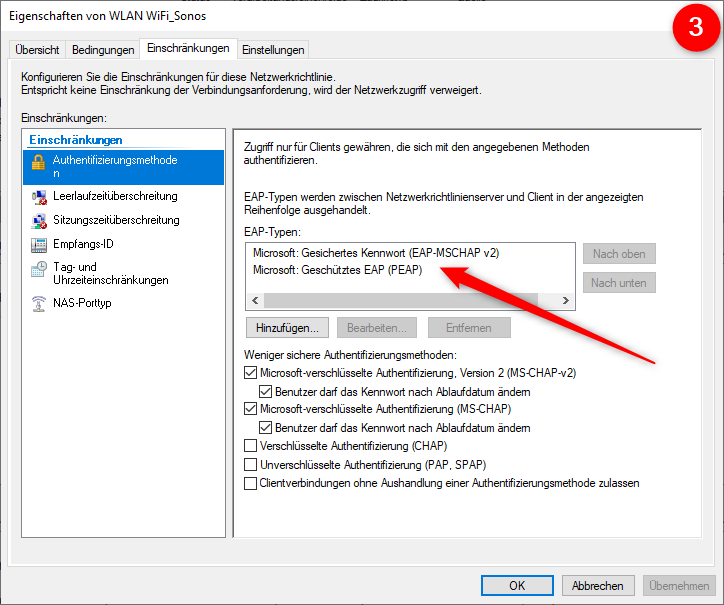The width and height of the screenshot is (724, 605).
Task: Click right arrow of EAP list scrollbar
Action: pyautogui.click(x=566, y=301)
